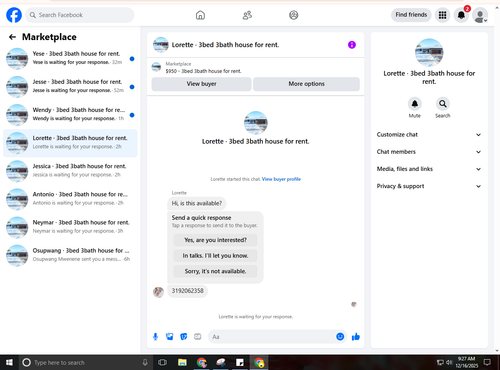Open Jessica's 3bed 3bath conversation
This screenshot has width=500, height=370.
pos(70,171)
